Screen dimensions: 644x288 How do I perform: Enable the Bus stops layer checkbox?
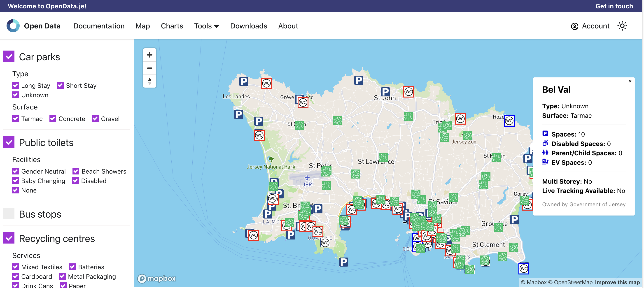click(9, 214)
